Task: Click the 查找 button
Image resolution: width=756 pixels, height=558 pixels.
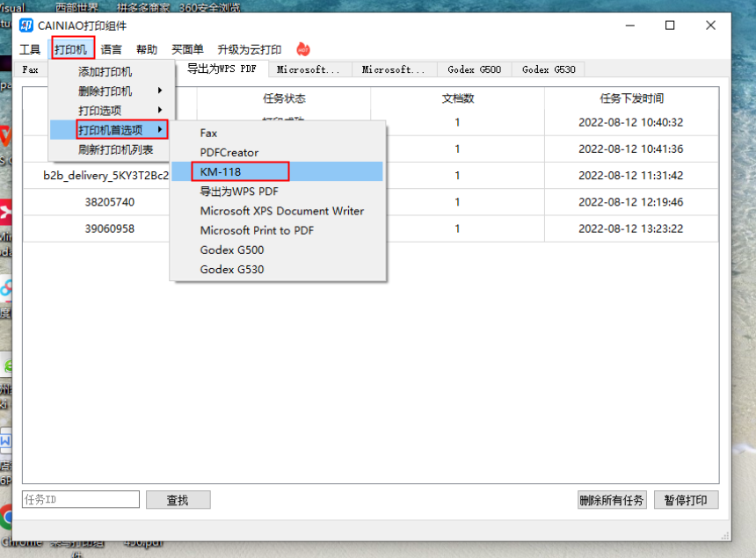Action: [x=178, y=500]
